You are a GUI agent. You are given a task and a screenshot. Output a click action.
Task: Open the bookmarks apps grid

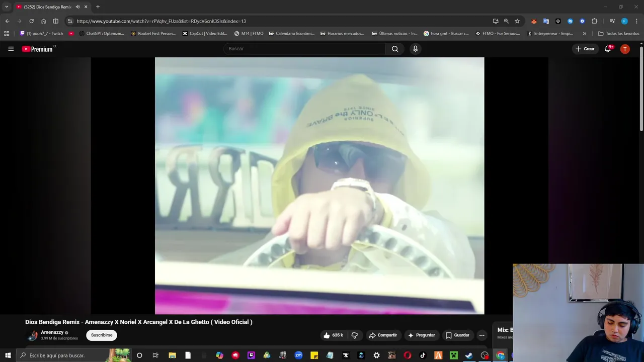7,34
